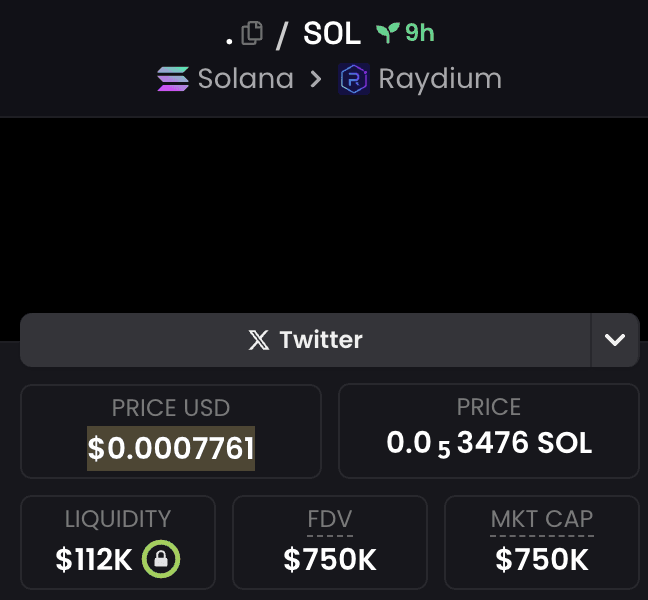Click the green sprout pair-age icon
The image size is (648, 600).
(x=388, y=33)
